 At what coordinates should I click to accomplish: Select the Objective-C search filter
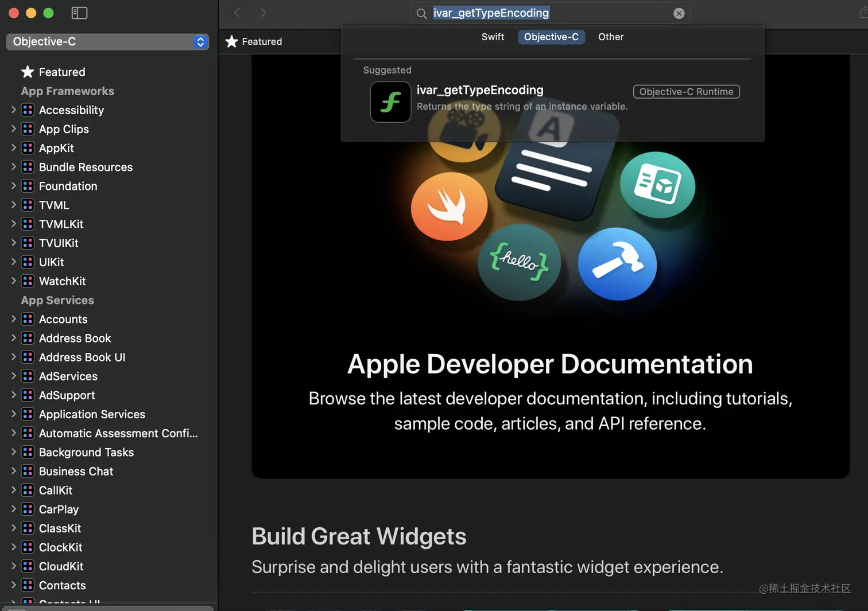[551, 37]
